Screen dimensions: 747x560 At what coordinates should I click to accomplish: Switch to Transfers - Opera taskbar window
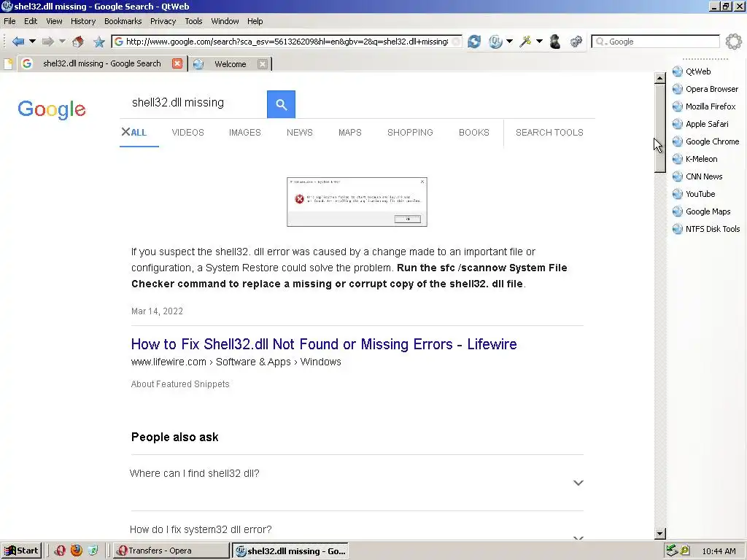[x=169, y=551]
